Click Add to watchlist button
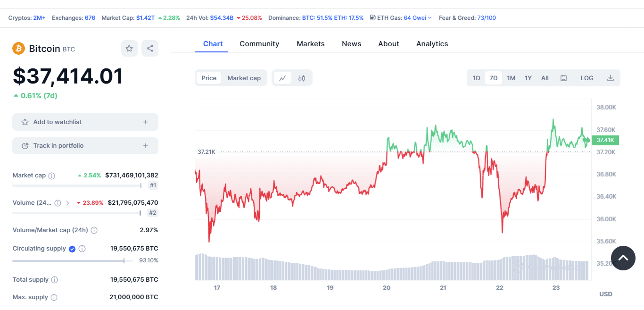The width and height of the screenshot is (644, 310). [x=85, y=122]
